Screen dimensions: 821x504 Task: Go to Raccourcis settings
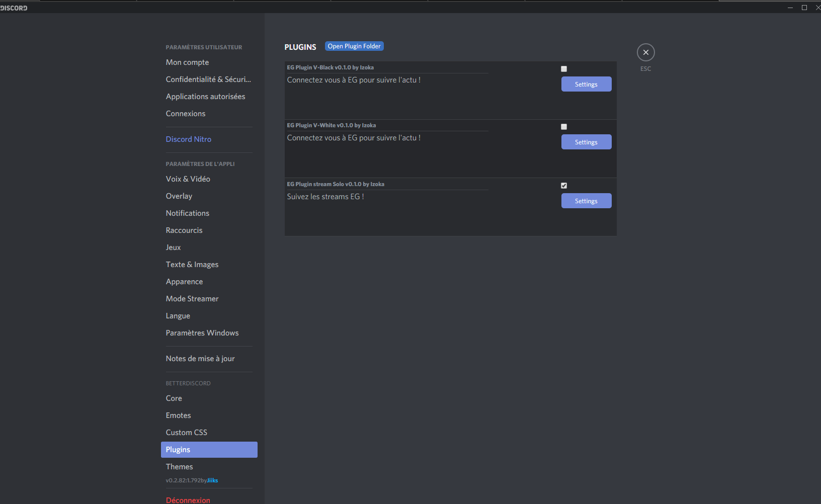tap(209, 230)
